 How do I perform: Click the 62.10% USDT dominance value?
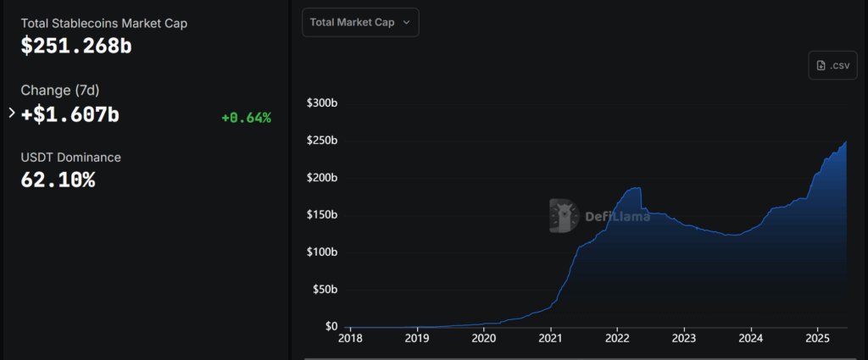tap(58, 180)
